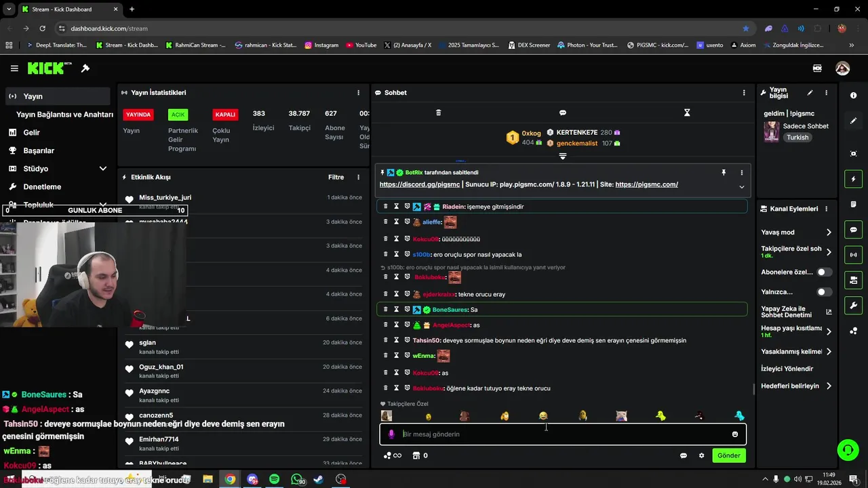This screenshot has width=868, height=488.
Task: Open the pigsmc.com site link
Action: [647, 184]
